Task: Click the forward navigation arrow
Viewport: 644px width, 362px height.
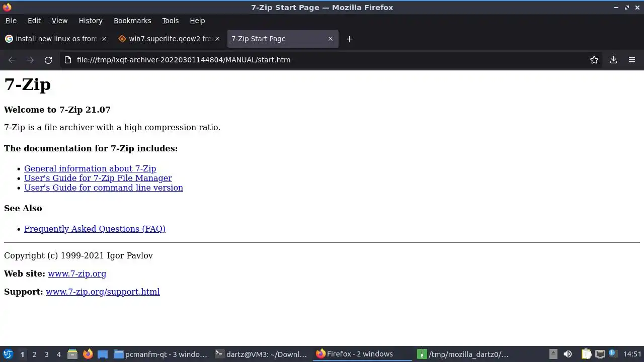Action: [30, 60]
